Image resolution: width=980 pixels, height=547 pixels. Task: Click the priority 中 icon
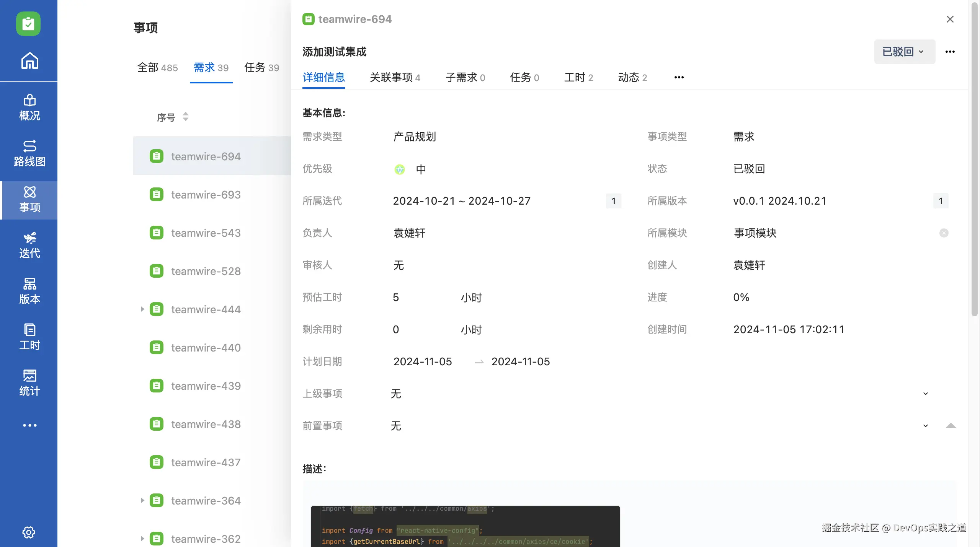pos(399,169)
